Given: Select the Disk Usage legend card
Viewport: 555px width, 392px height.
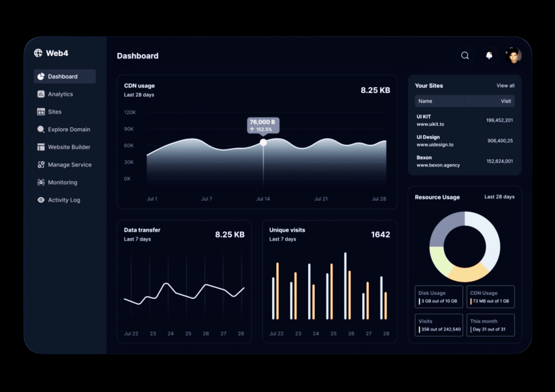Looking at the screenshot, I should click(x=439, y=297).
